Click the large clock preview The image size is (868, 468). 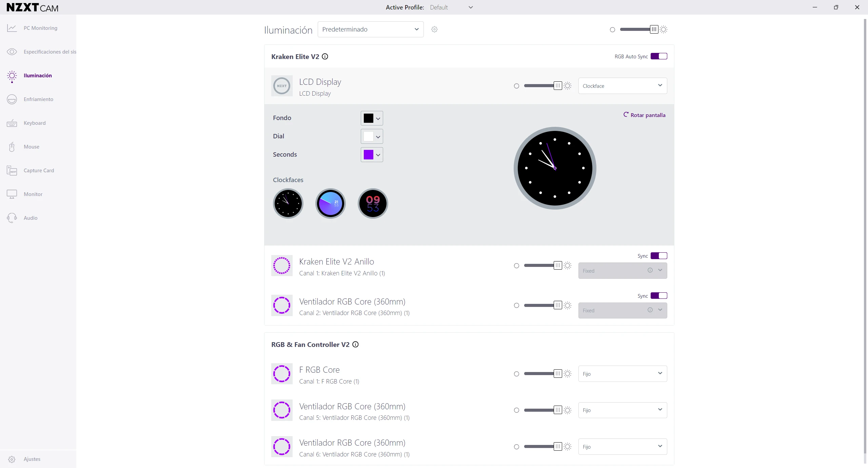tap(555, 168)
